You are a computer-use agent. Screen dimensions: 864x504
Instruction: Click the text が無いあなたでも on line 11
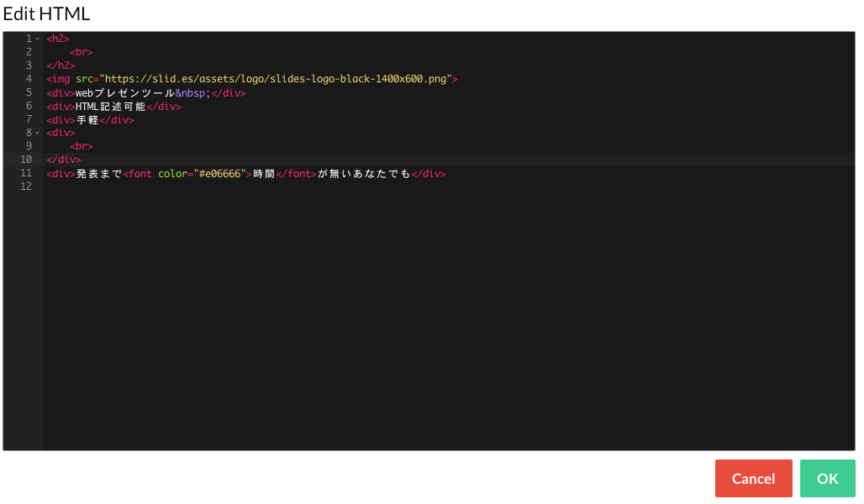point(364,174)
